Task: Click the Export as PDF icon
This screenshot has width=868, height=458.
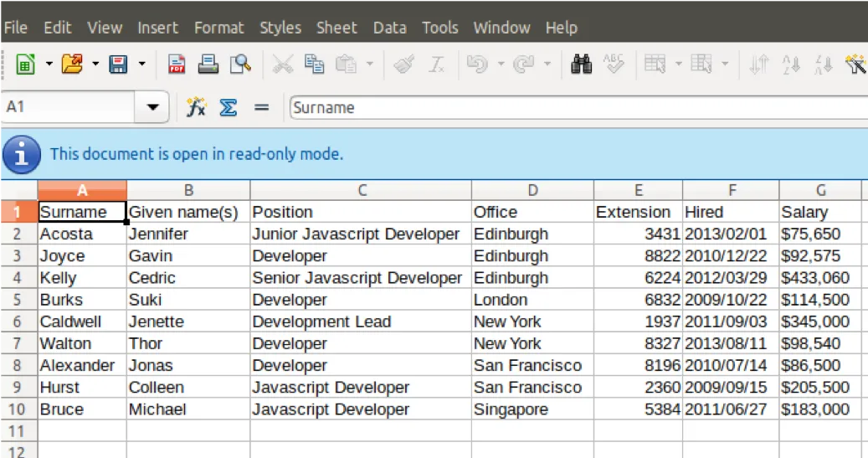Action: click(177, 64)
